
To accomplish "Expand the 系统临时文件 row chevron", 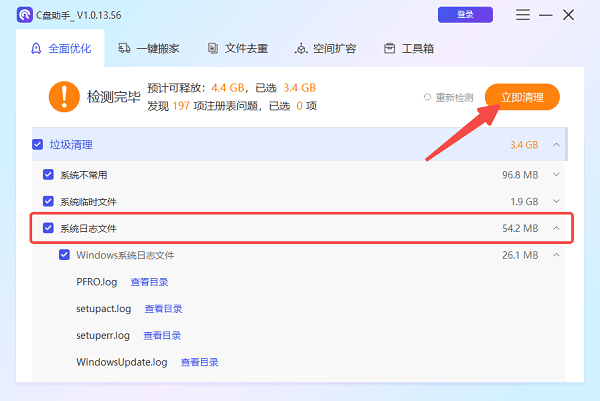I will (x=556, y=201).
